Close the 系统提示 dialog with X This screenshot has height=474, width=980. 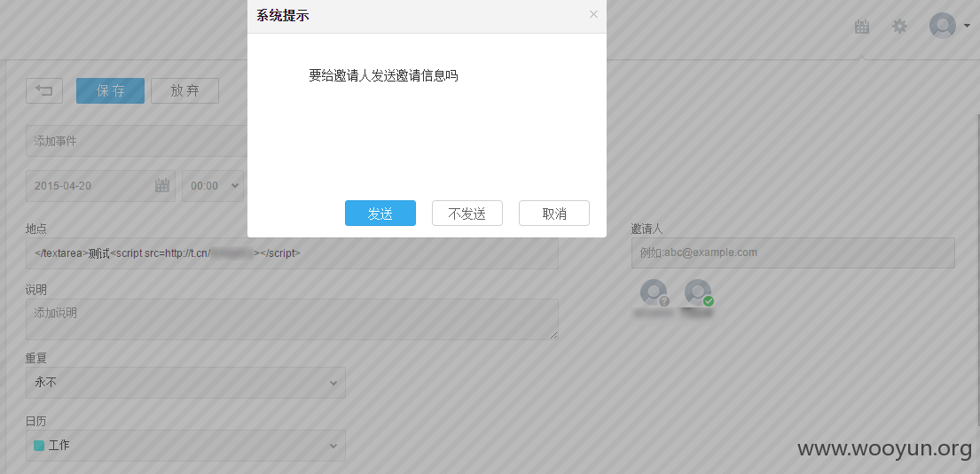point(593,14)
